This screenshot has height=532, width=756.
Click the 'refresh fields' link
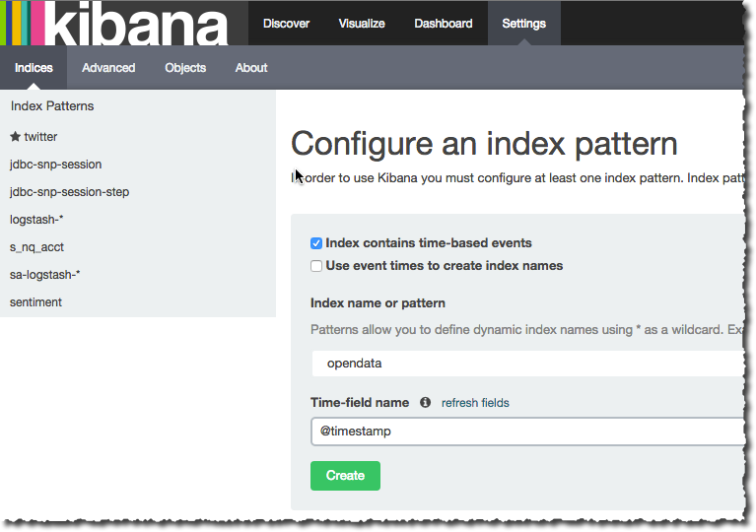click(475, 403)
